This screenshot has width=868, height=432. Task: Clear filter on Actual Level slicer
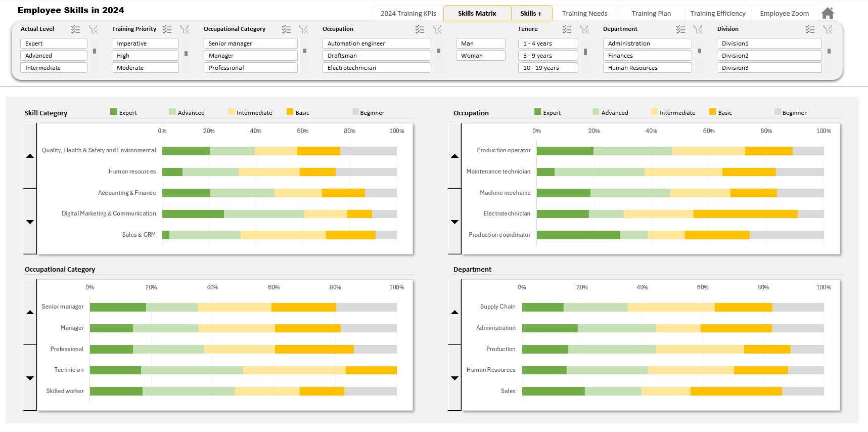coord(94,29)
